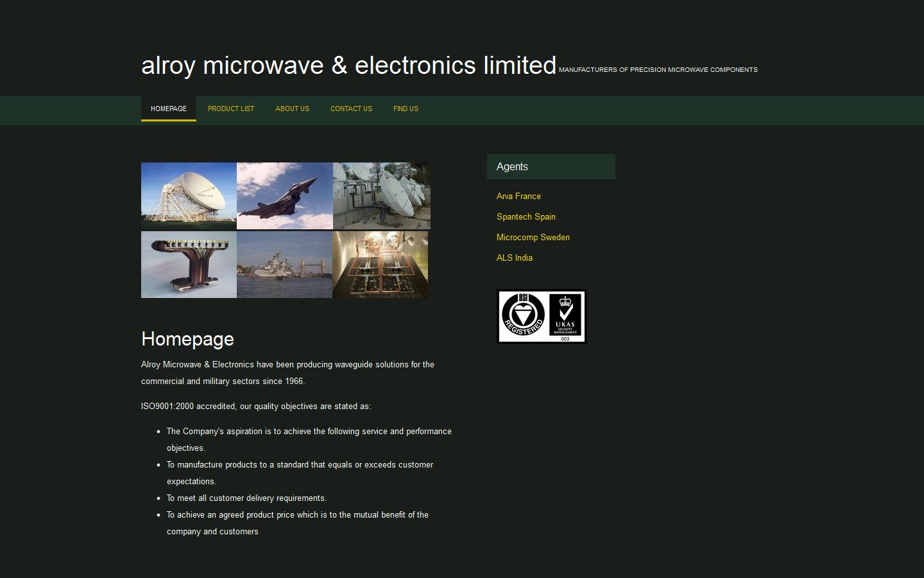Visit the Spantech Spain agent page
Viewport: 924px width, 578px height.
[526, 217]
